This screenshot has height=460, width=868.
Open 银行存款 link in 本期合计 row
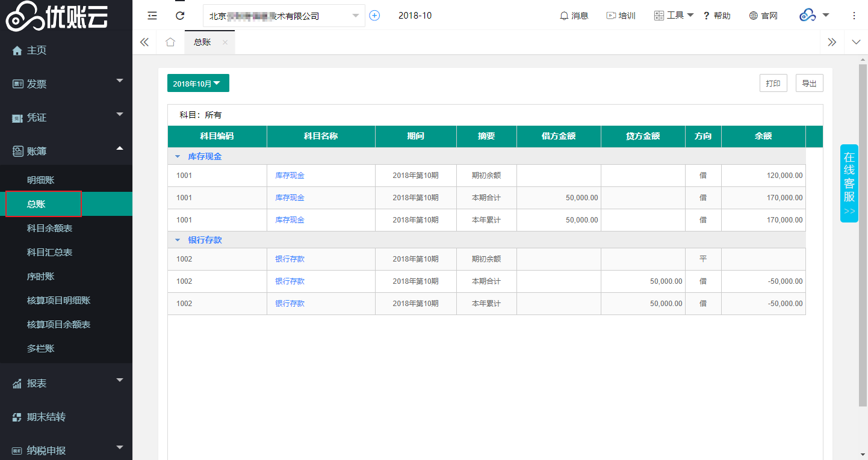coord(290,281)
